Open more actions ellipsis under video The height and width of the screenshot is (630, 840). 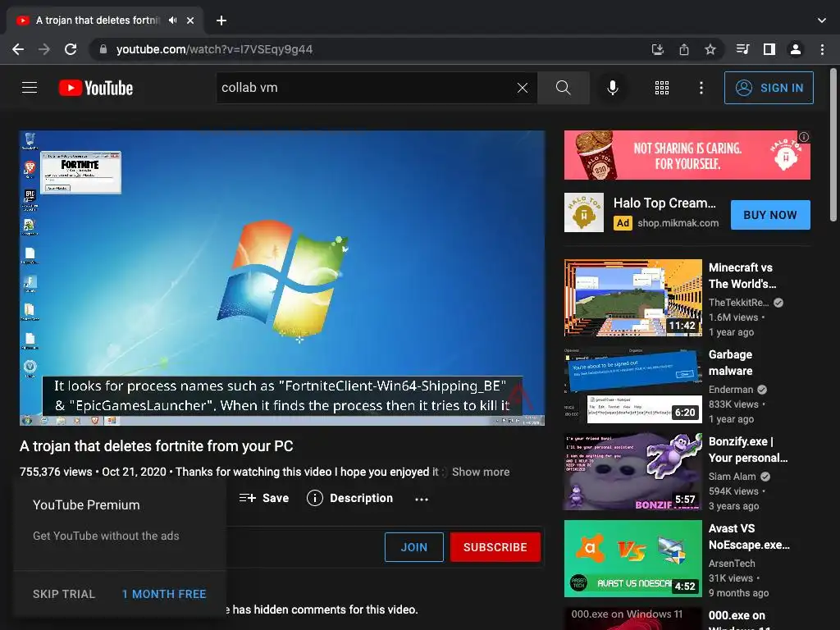point(422,499)
